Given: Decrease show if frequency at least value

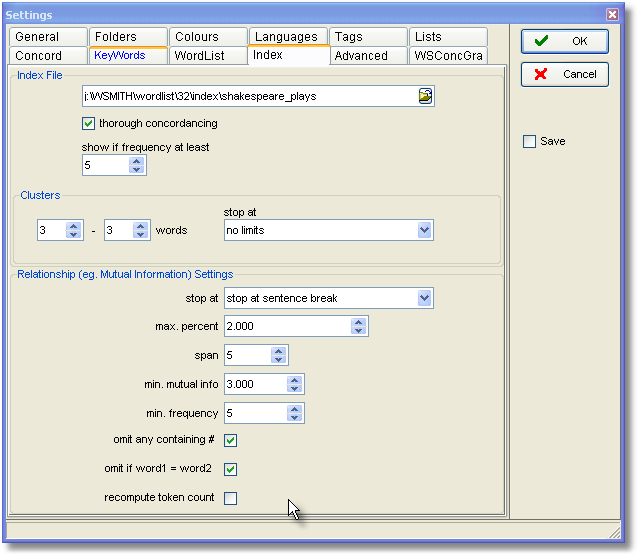Looking at the screenshot, I should coord(137,169).
